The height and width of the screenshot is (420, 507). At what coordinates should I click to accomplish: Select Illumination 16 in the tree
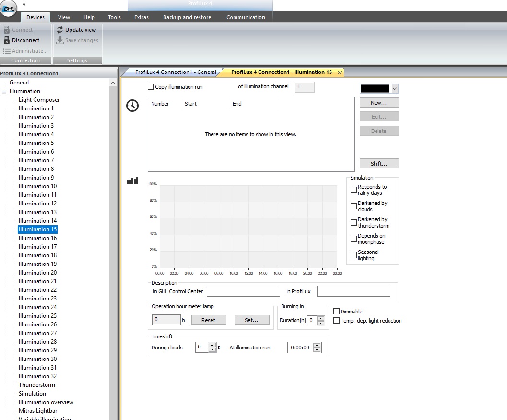pyautogui.click(x=37, y=238)
